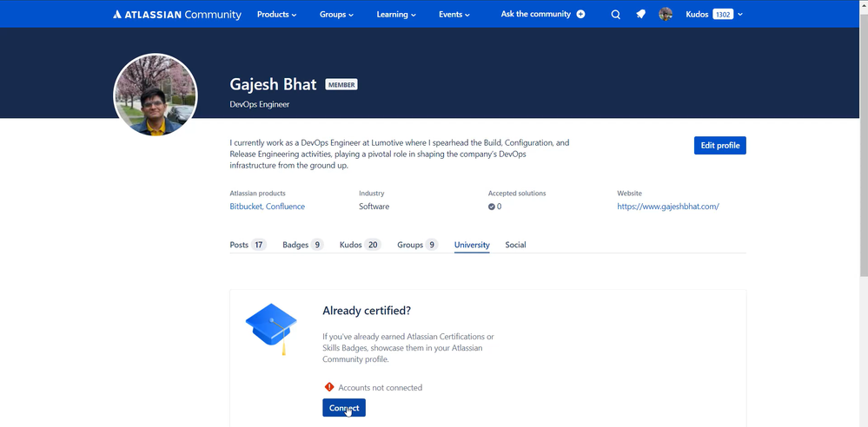Switch to the Social tab

(x=515, y=245)
